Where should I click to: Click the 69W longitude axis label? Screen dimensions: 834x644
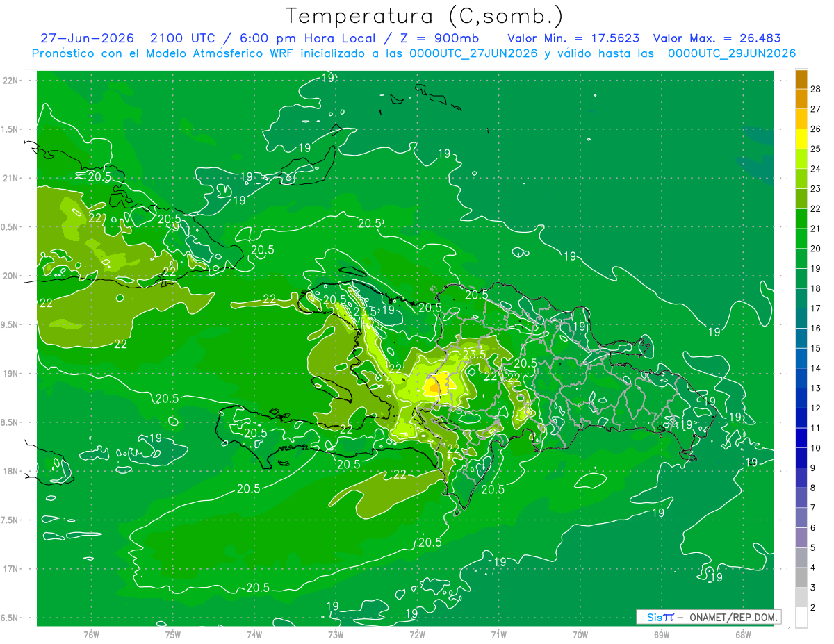pos(661,635)
